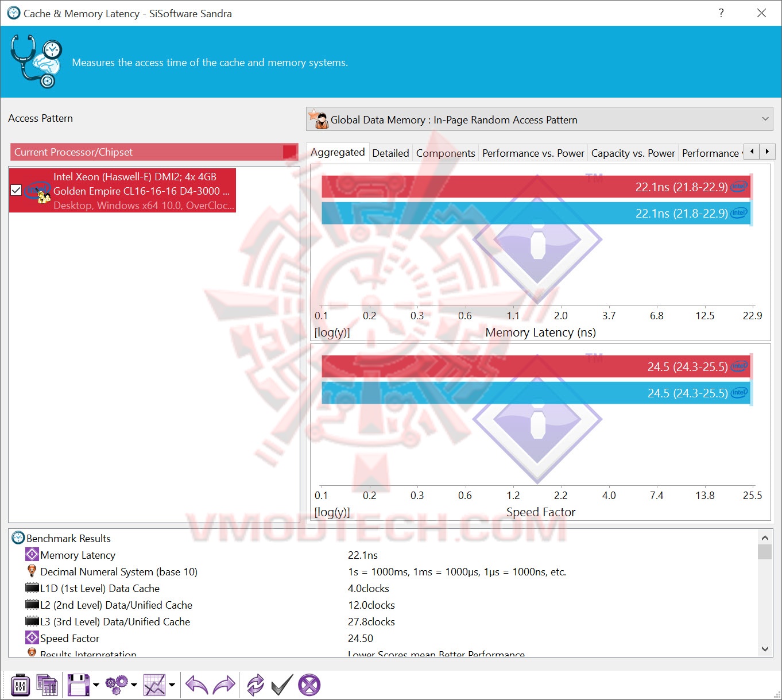Click the Sandra stethoscope logo in banner
Viewport: 782px width, 700px height.
coord(36,61)
